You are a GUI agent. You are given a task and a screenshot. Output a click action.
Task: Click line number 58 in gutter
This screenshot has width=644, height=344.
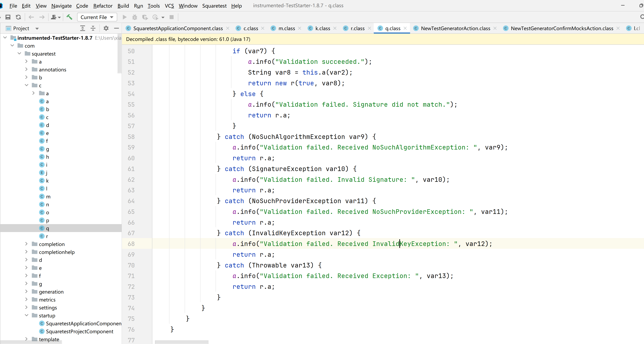(x=131, y=137)
